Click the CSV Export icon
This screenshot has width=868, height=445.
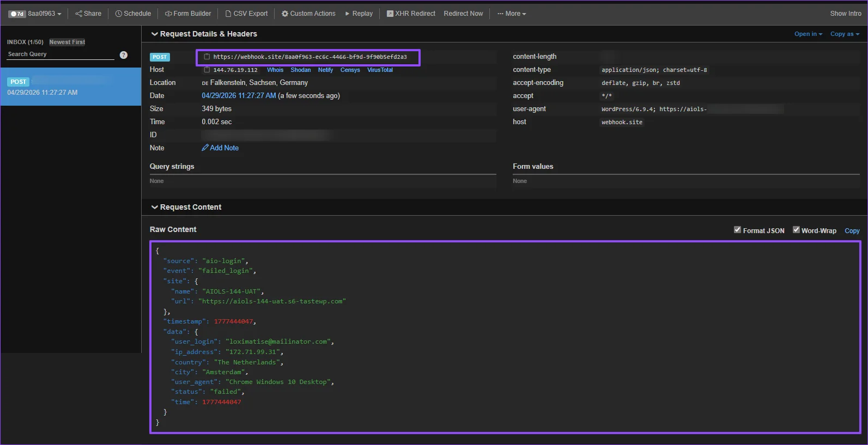[x=228, y=14]
